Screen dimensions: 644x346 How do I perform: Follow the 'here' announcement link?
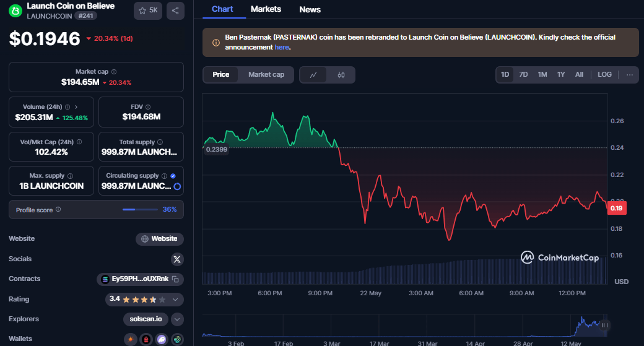(x=282, y=47)
